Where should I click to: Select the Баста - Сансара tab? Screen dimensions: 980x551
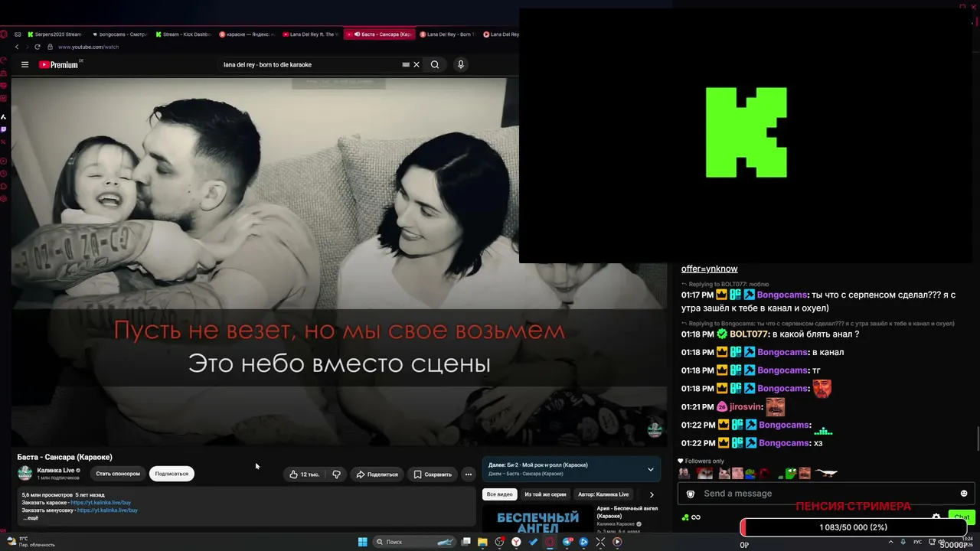378,34
